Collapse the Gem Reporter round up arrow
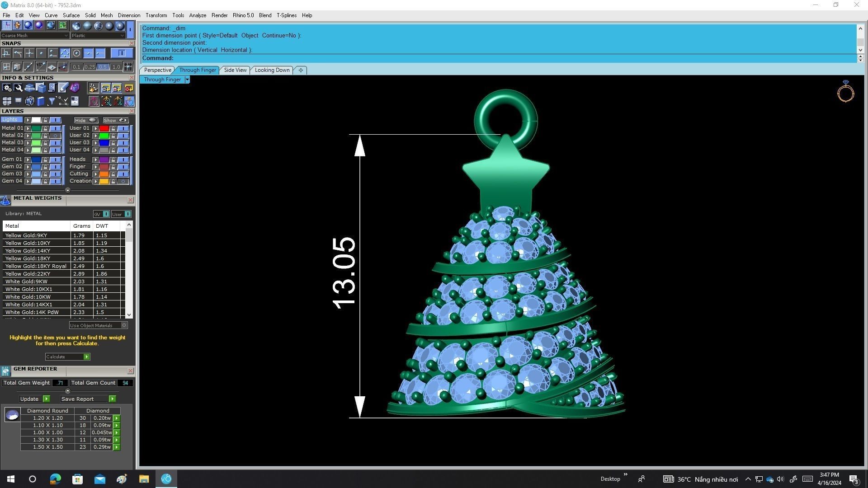This screenshot has width=868, height=488. pyautogui.click(x=68, y=391)
